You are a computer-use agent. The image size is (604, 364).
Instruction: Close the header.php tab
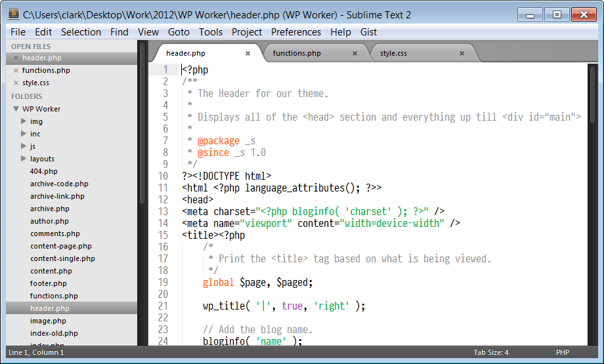point(248,54)
